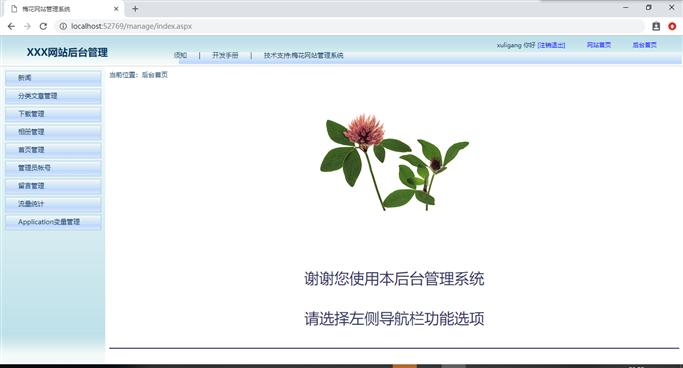The height and width of the screenshot is (368, 683).
Task: Close the 梅花网站管理系统 tab
Action: (x=116, y=8)
